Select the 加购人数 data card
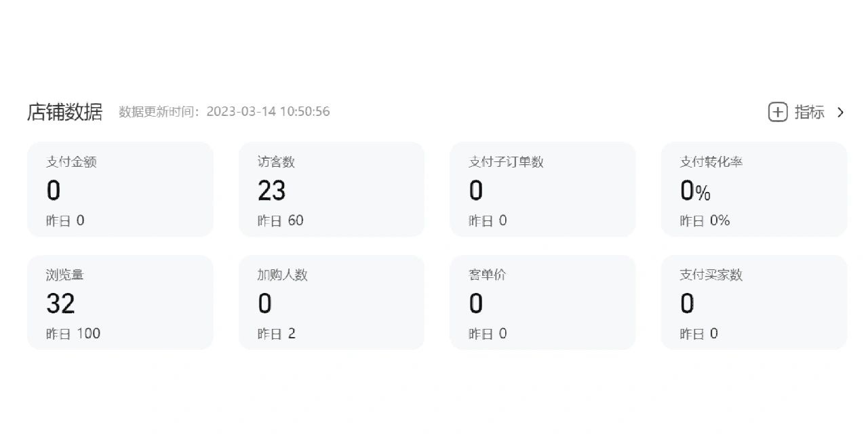Viewport: 868px width, 434px height. [332, 302]
